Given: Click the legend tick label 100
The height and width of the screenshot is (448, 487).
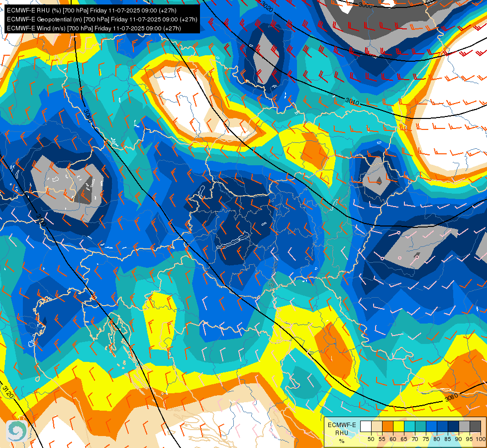Looking at the screenshot, I should tap(481, 439).
